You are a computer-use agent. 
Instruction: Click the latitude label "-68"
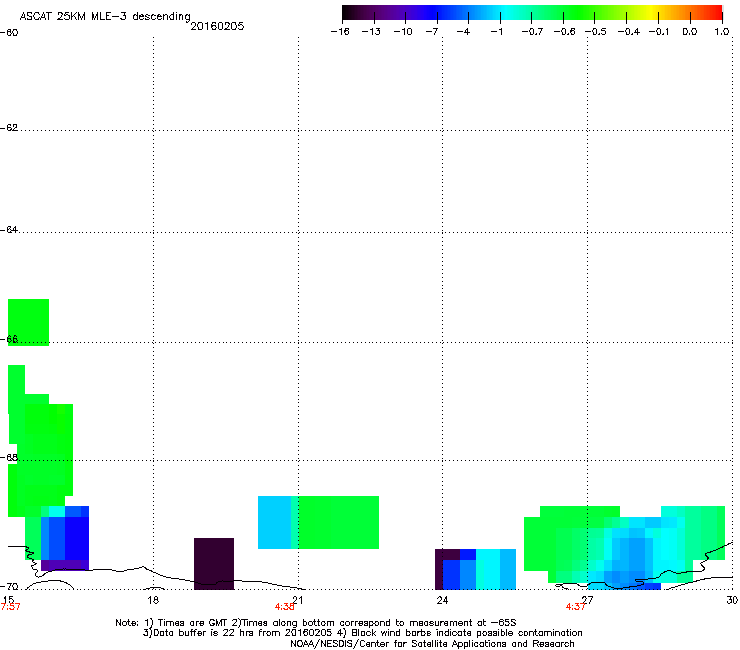(9, 458)
